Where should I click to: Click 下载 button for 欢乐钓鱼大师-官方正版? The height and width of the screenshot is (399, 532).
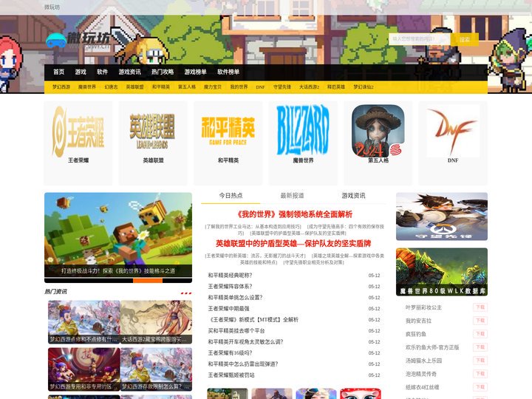(480, 347)
